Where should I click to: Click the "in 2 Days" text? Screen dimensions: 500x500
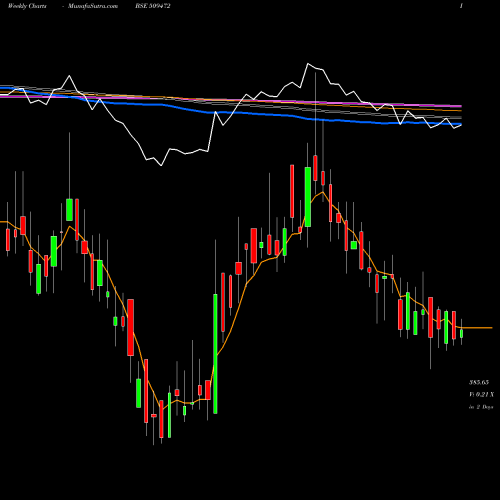click(x=481, y=407)
